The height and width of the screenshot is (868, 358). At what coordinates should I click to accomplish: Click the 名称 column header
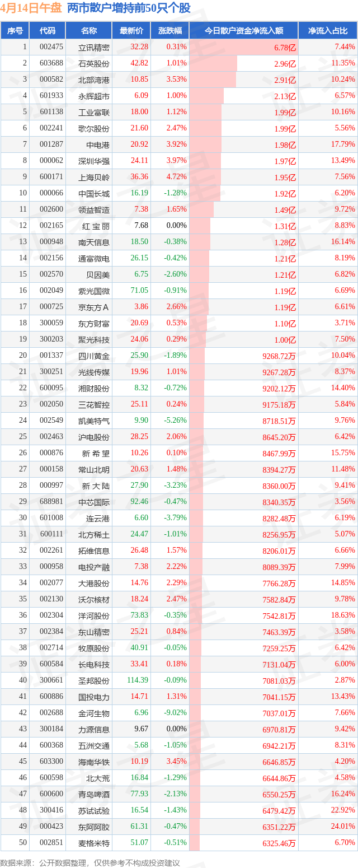pos(89,31)
